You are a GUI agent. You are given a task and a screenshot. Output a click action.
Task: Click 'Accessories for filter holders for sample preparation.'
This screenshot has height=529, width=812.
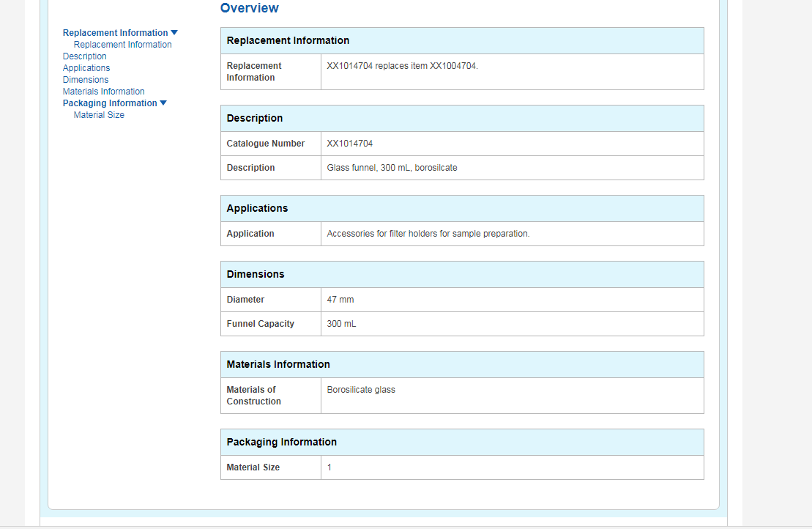(x=428, y=234)
